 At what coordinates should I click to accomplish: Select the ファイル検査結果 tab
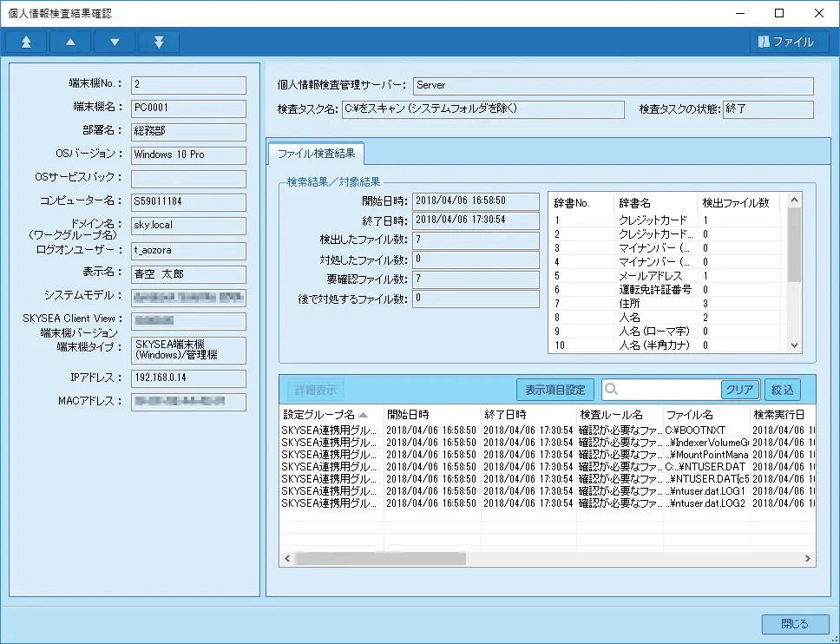[x=316, y=153]
